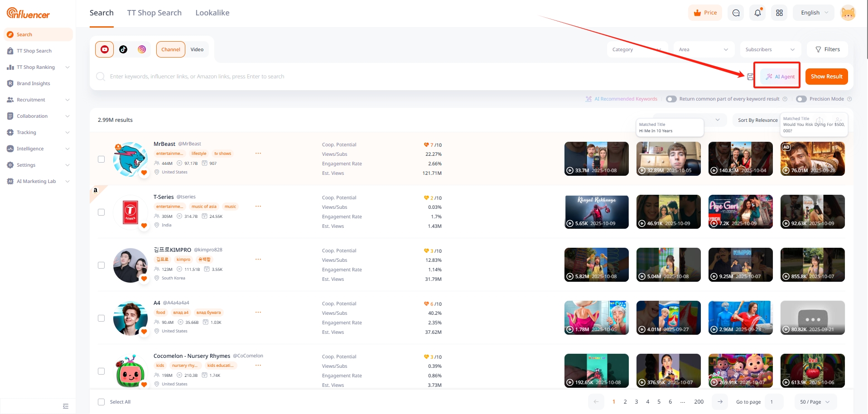Open the notifications bell

[757, 13]
